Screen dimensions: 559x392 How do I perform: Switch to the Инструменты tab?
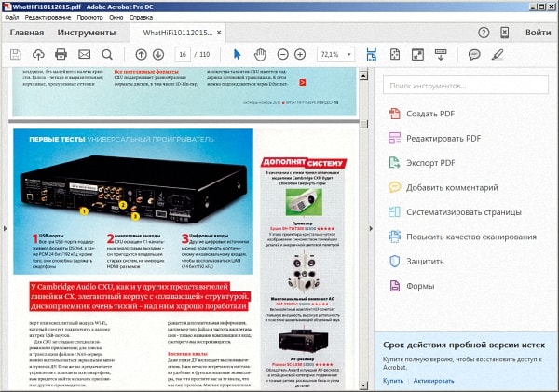[87, 33]
